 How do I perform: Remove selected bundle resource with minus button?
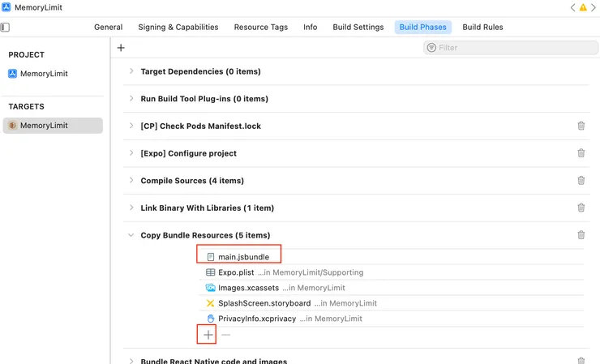pos(226,334)
